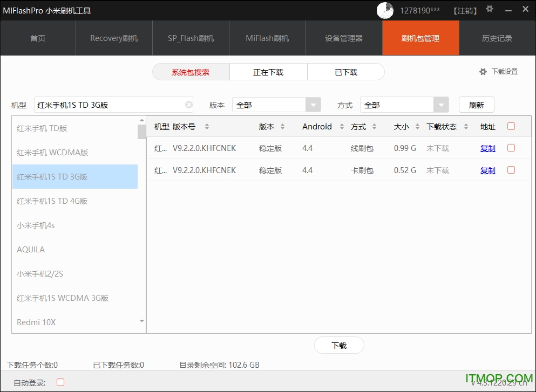Click the settings gear in title bar

click(490, 9)
